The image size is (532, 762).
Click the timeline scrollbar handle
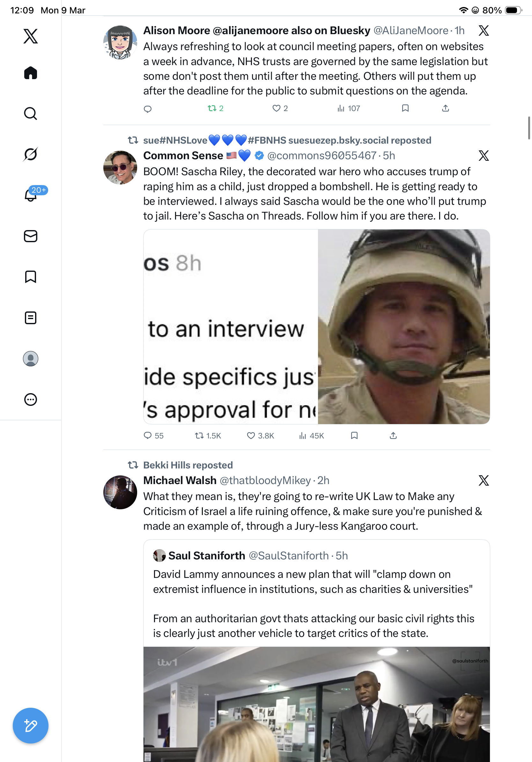[x=529, y=128]
